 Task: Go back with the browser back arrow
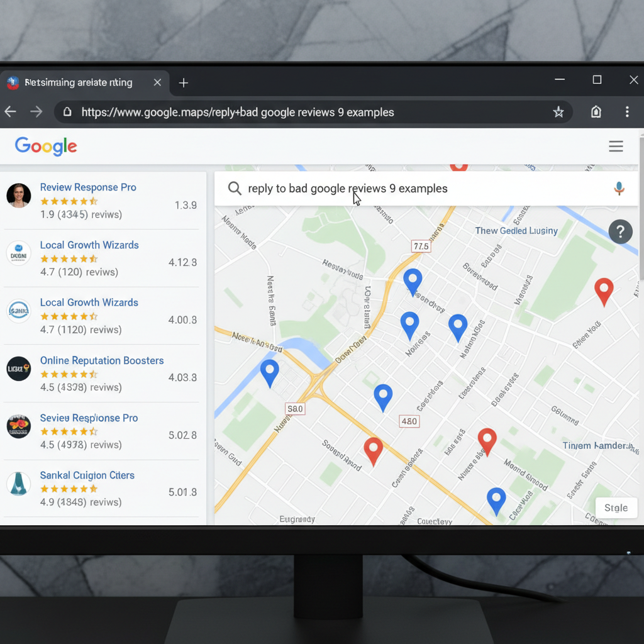click(x=10, y=112)
